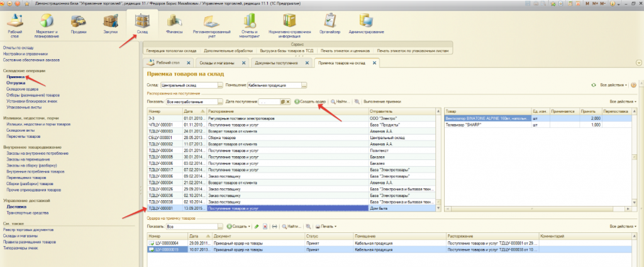644x267 pixels.
Task: Click the Создать ордер button
Action: pos(310,101)
